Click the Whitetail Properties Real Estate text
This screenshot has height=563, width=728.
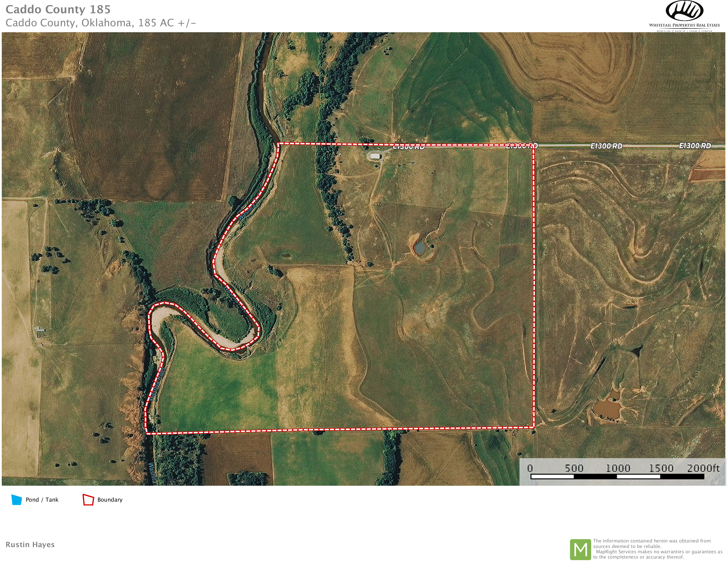(x=684, y=25)
